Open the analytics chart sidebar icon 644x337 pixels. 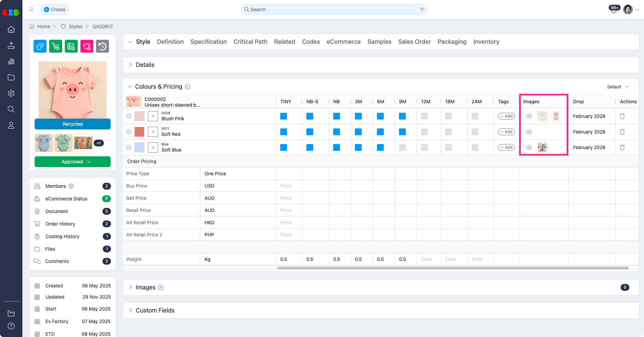tap(11, 61)
